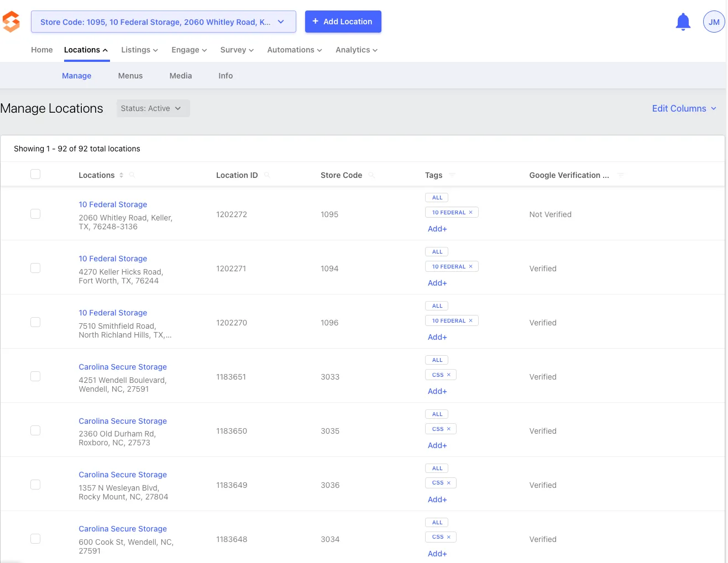
Task: Filter the Google Verification column
Action: [621, 175]
